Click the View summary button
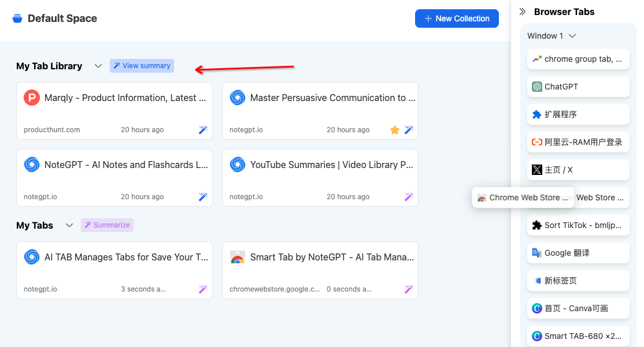This screenshot has height=347, width=644. 142,65
